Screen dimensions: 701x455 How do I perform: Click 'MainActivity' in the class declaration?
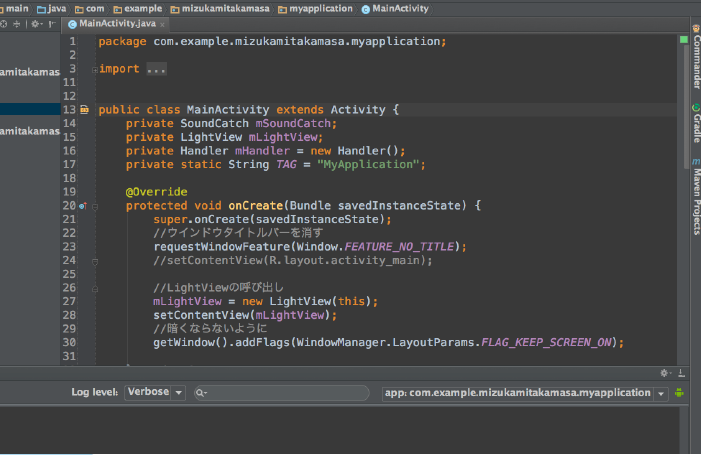click(228, 110)
